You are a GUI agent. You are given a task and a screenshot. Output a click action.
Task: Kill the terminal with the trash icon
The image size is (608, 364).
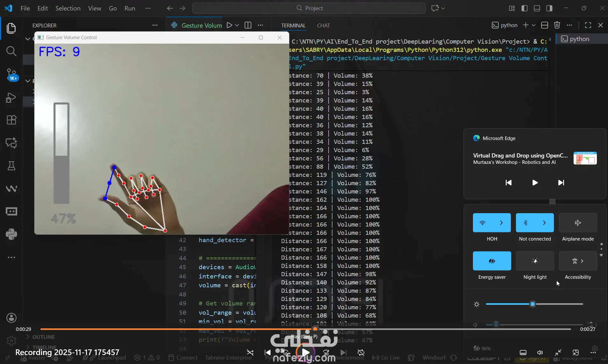(557, 25)
